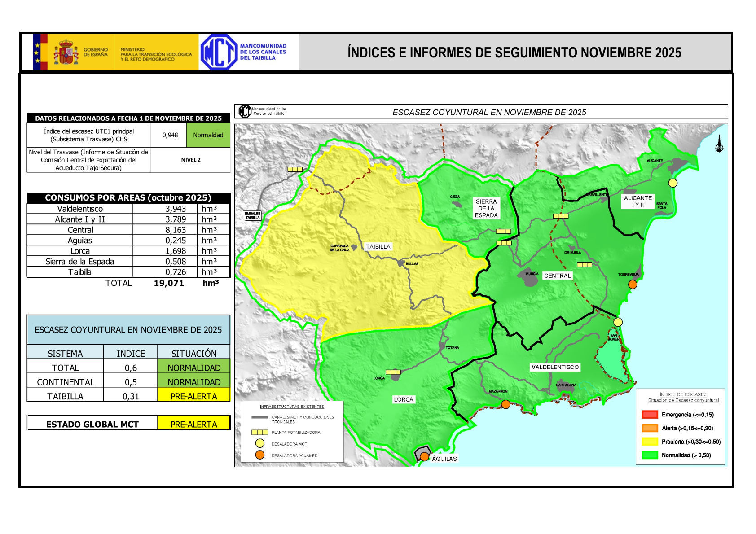Click the small MCT logo in map title bar
Image resolution: width=756 pixels, height=534 pixels.
(x=245, y=111)
